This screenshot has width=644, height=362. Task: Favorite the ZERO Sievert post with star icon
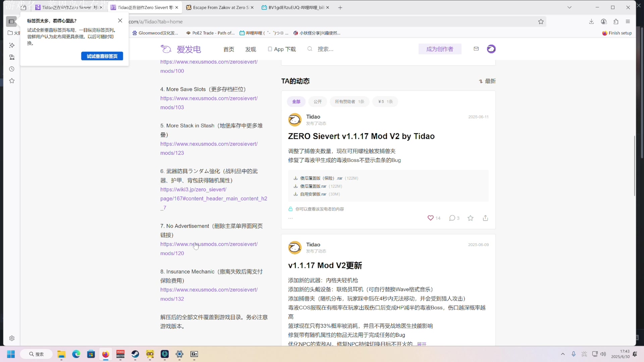pyautogui.click(x=471, y=218)
